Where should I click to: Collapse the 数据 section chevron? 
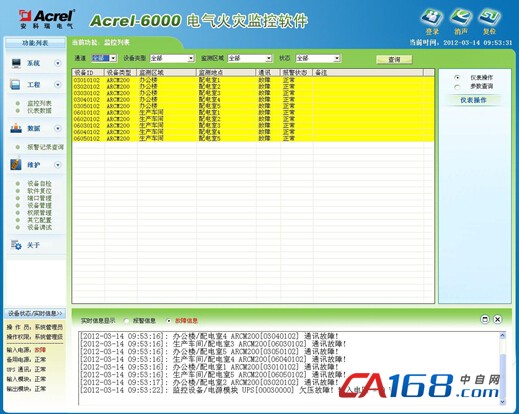[58, 128]
